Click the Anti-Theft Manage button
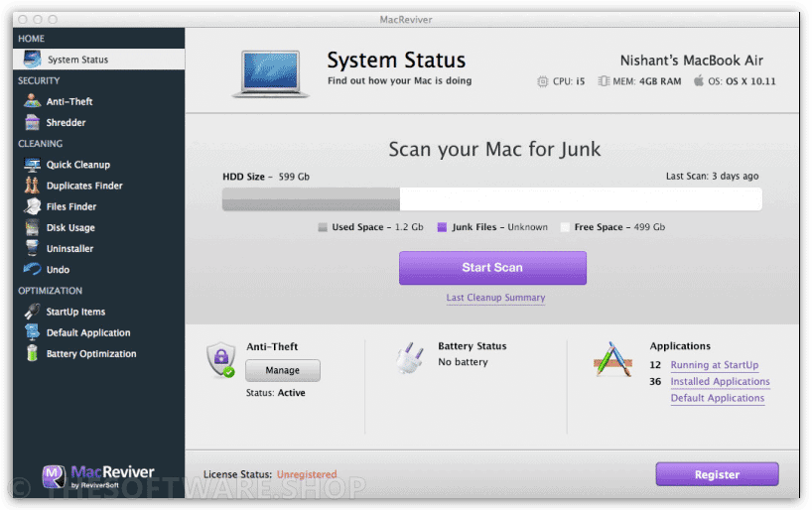This screenshot has width=812, height=510. [x=283, y=370]
